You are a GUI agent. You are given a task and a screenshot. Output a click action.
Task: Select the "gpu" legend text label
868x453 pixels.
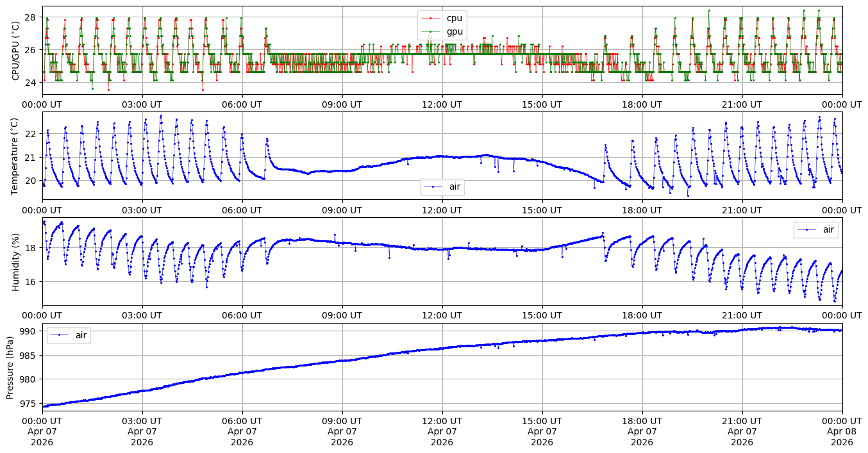point(455,31)
